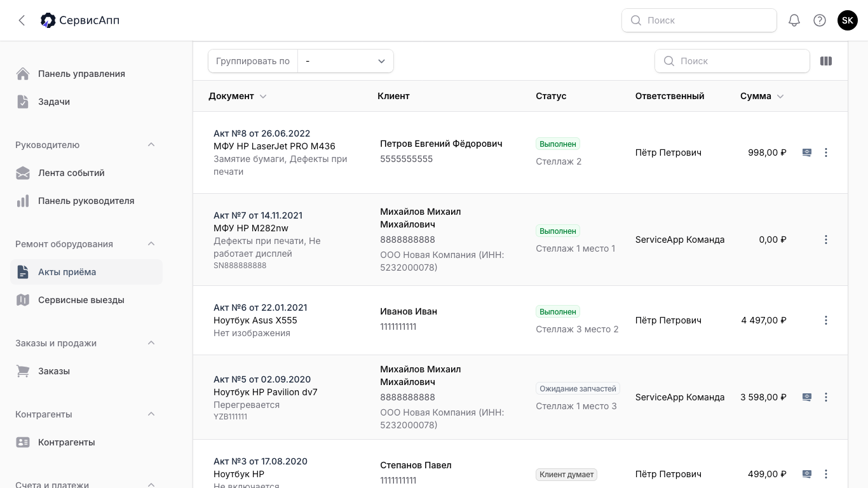Collapse the Заказы и продажи section
This screenshot has height=488, width=868.
coord(151,343)
